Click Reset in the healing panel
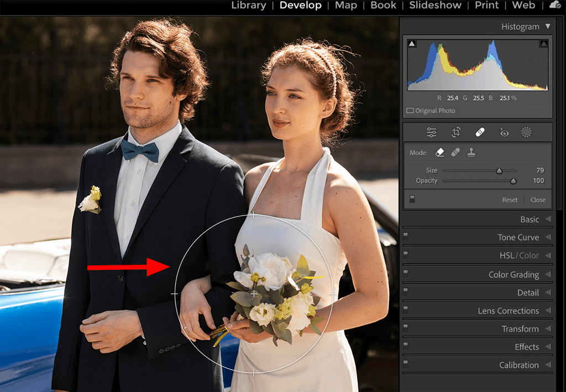The width and height of the screenshot is (566, 392). click(x=510, y=200)
